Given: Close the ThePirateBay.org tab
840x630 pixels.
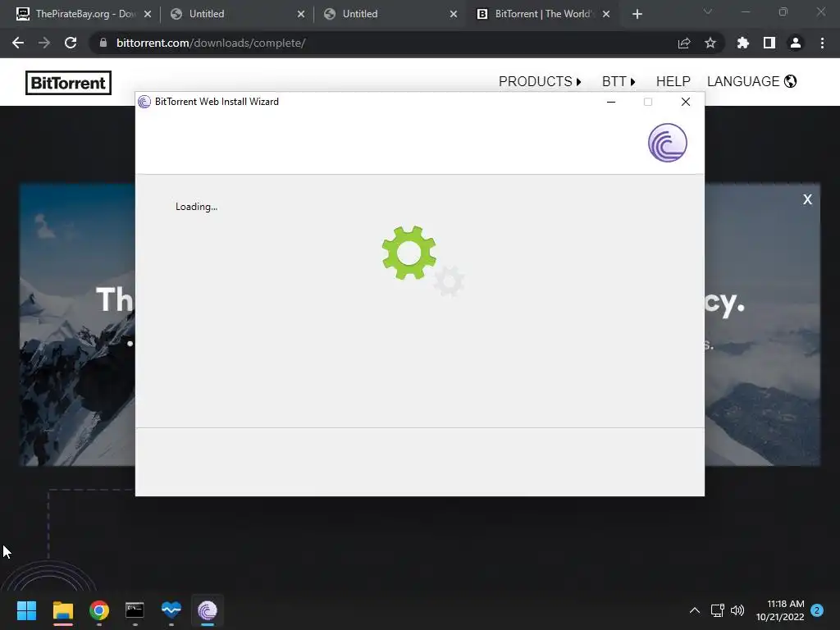Looking at the screenshot, I should 148,14.
